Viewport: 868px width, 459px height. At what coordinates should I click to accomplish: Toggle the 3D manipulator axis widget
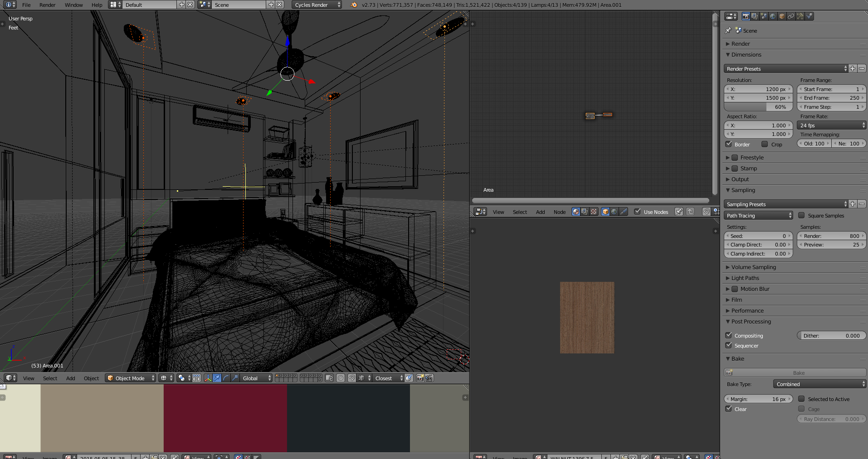pos(208,378)
